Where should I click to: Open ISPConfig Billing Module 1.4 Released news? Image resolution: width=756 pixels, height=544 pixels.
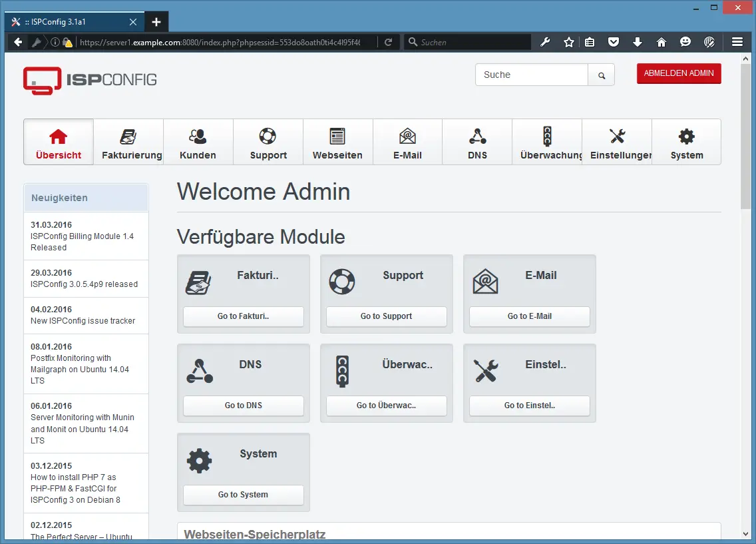pos(82,242)
